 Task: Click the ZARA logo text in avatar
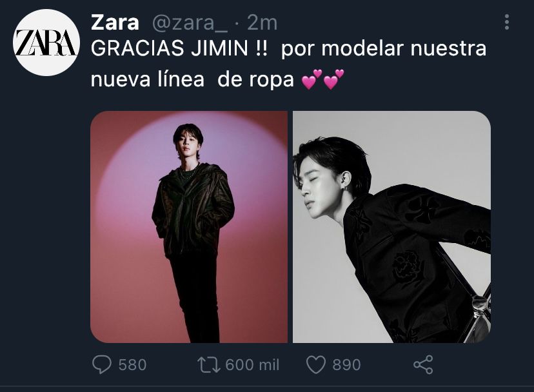(x=46, y=43)
